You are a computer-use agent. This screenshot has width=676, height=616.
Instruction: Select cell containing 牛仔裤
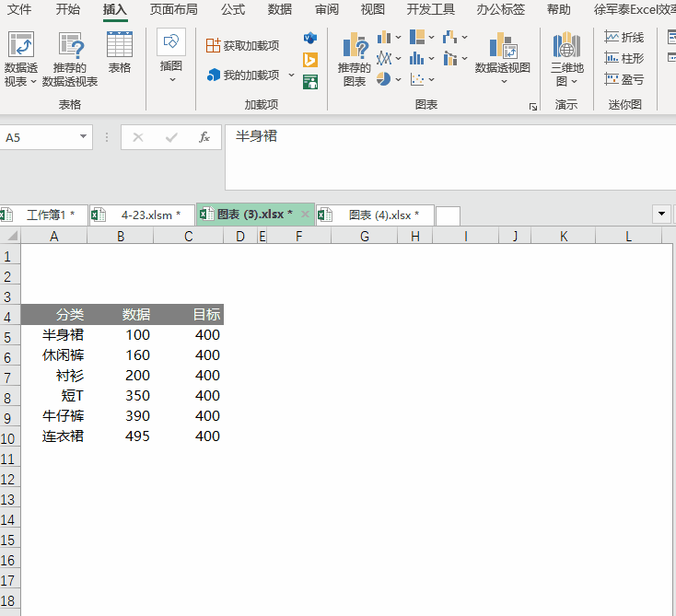coord(54,416)
